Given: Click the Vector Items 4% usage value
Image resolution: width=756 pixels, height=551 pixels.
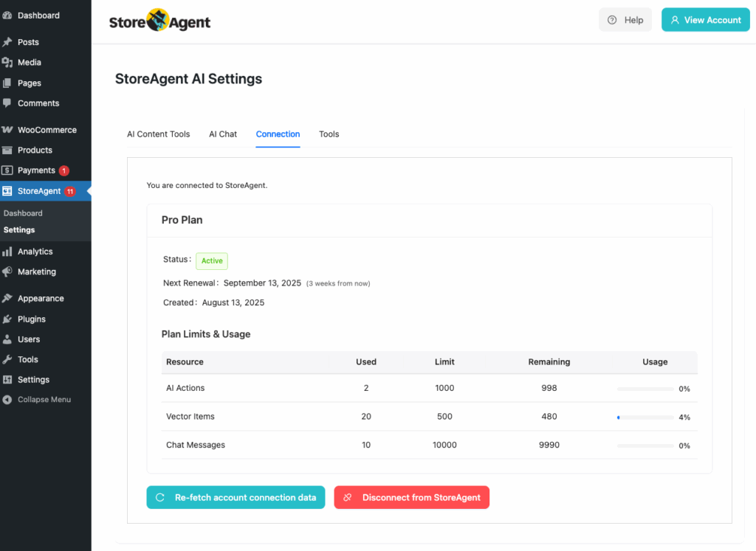Looking at the screenshot, I should (684, 417).
